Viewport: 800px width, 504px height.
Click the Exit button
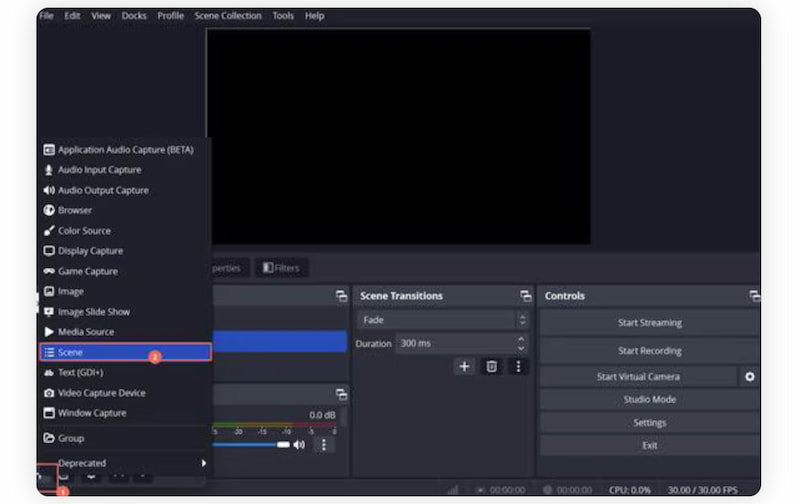pyautogui.click(x=649, y=445)
